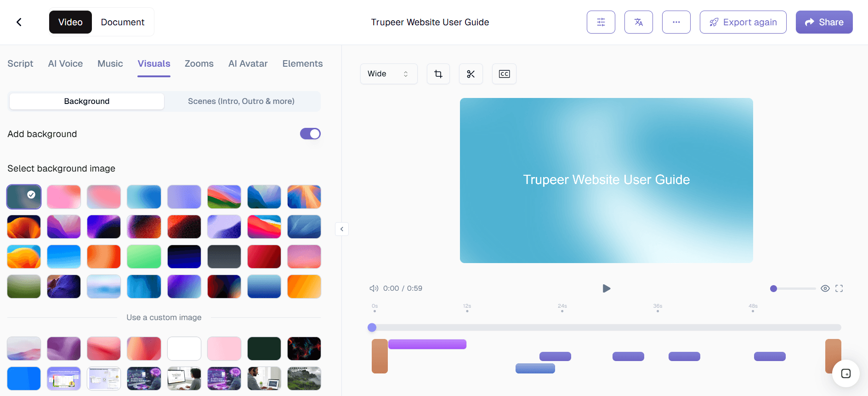Click the Share button
This screenshot has height=396, width=868.
click(824, 22)
